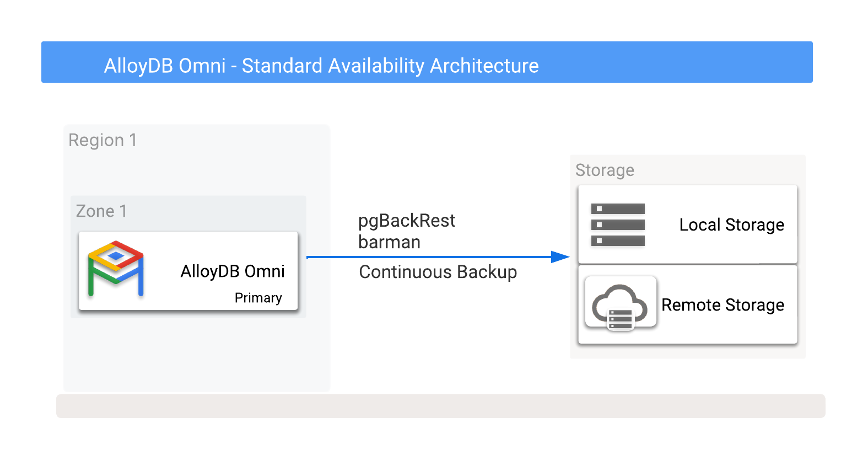Select the "Region 1" label
Image resolution: width=868 pixels, height=460 pixels.
103,140
